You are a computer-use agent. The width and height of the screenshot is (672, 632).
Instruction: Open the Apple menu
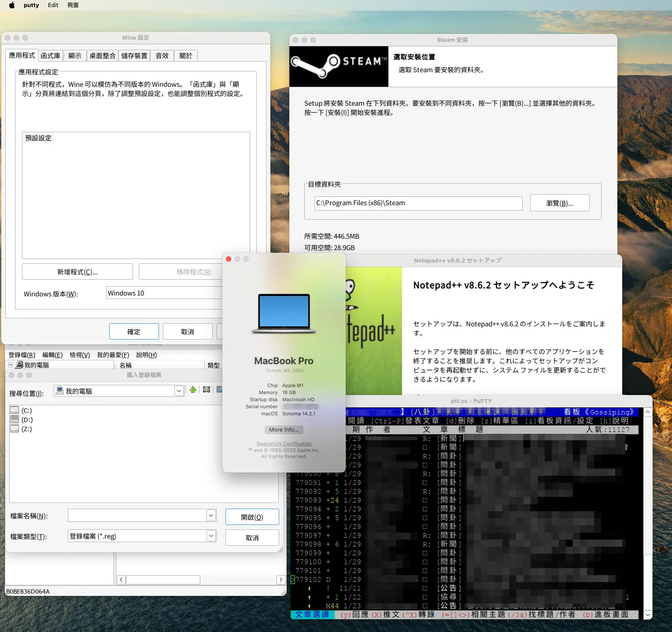coord(12,5)
